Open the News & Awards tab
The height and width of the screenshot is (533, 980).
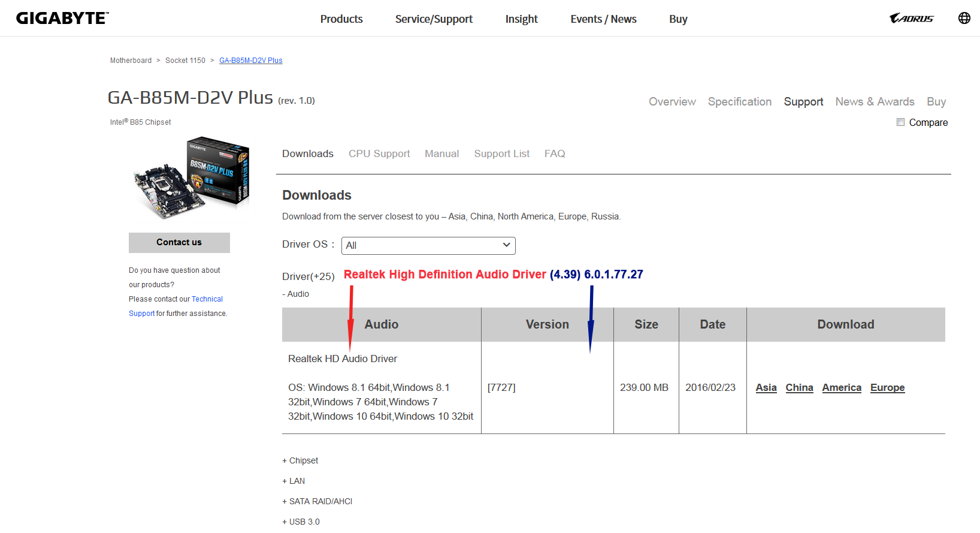(875, 102)
